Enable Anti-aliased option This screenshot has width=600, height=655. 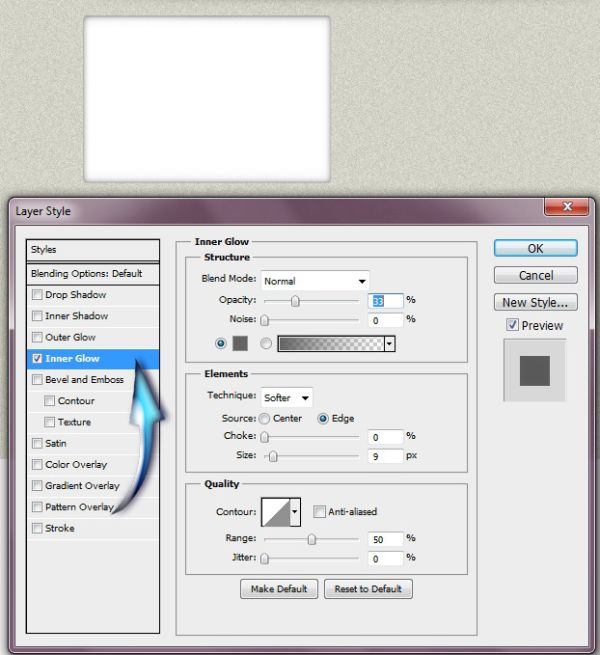click(319, 511)
